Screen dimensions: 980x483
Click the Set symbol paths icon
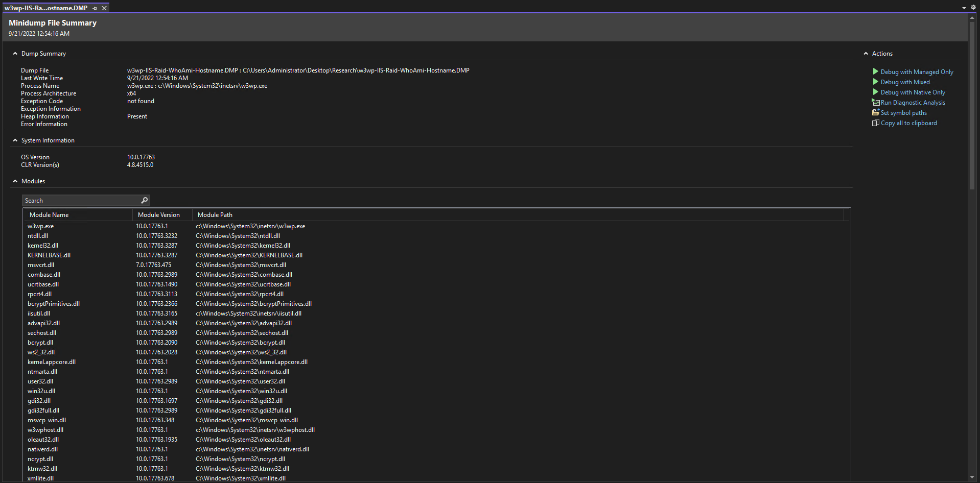pos(875,112)
